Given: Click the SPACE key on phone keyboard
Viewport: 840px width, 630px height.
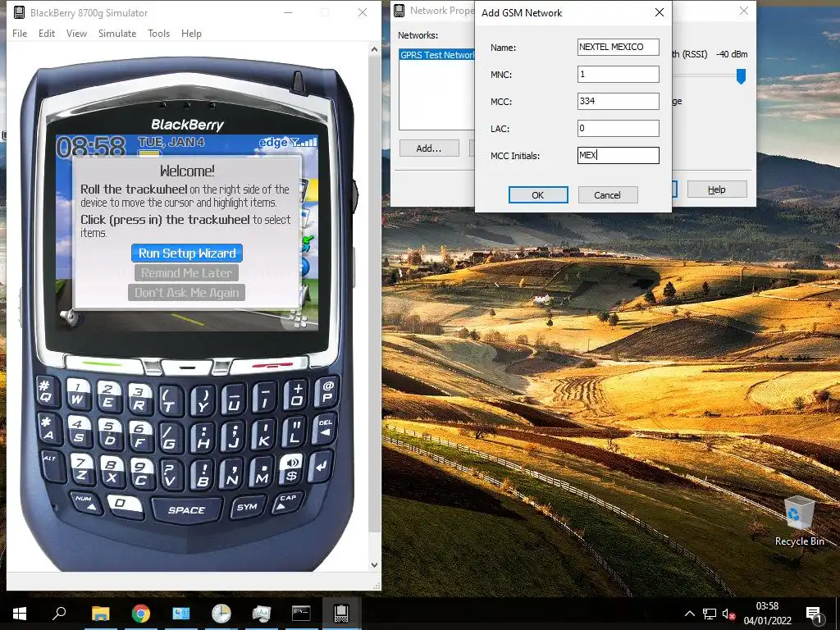Looking at the screenshot, I should pyautogui.click(x=186, y=509).
